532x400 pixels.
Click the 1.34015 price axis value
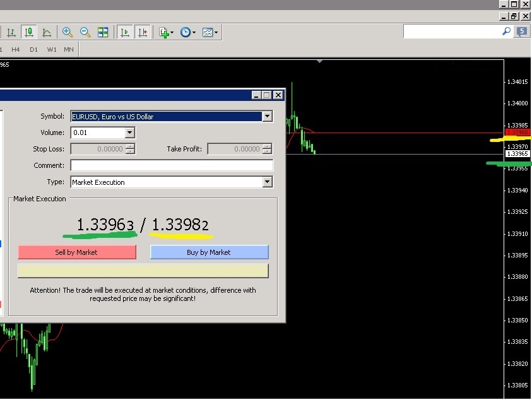pyautogui.click(x=517, y=82)
